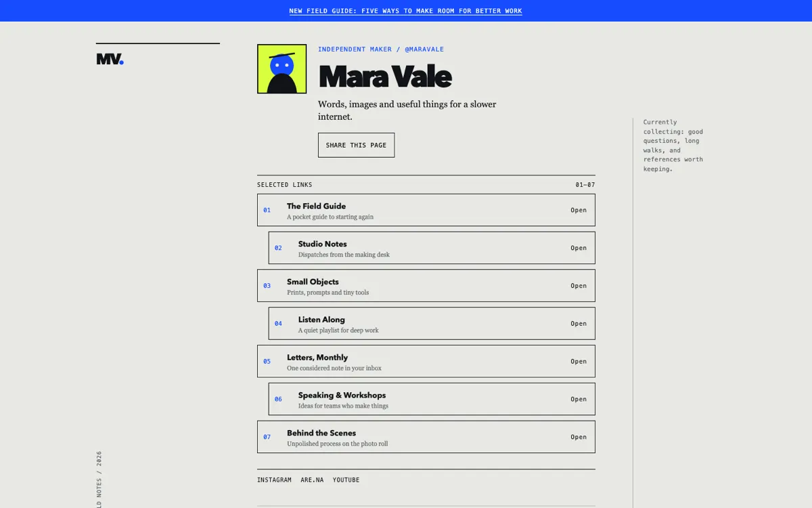Click the 01–07 link count label

(x=585, y=185)
